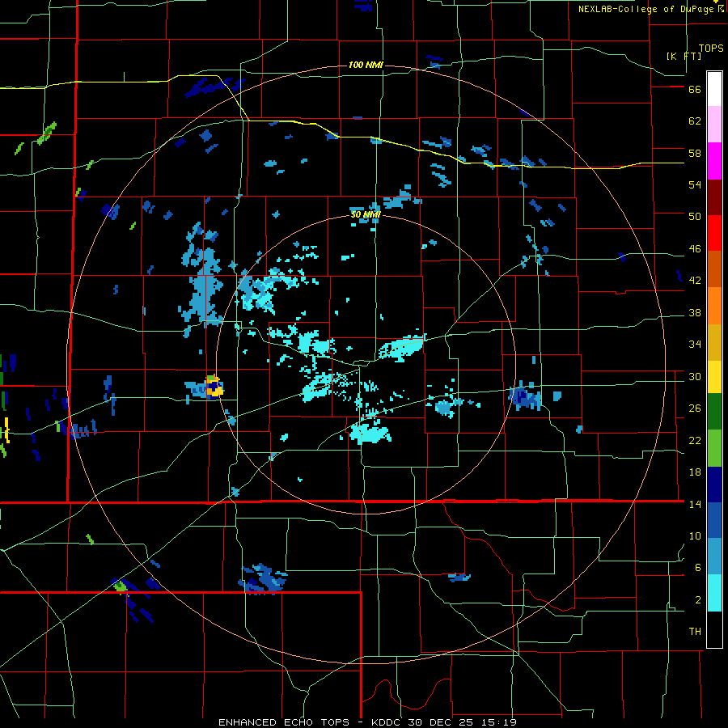Click the "10" scale label

[695, 535]
